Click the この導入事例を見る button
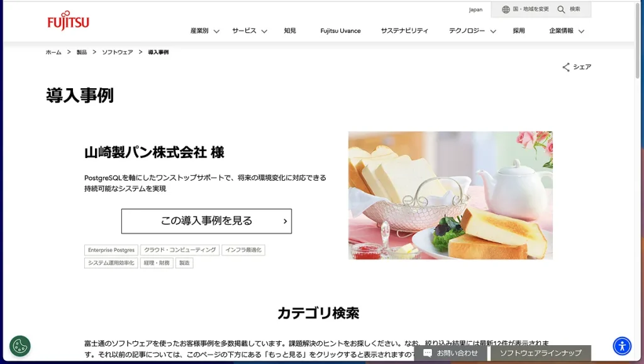This screenshot has height=364, width=644. click(206, 221)
